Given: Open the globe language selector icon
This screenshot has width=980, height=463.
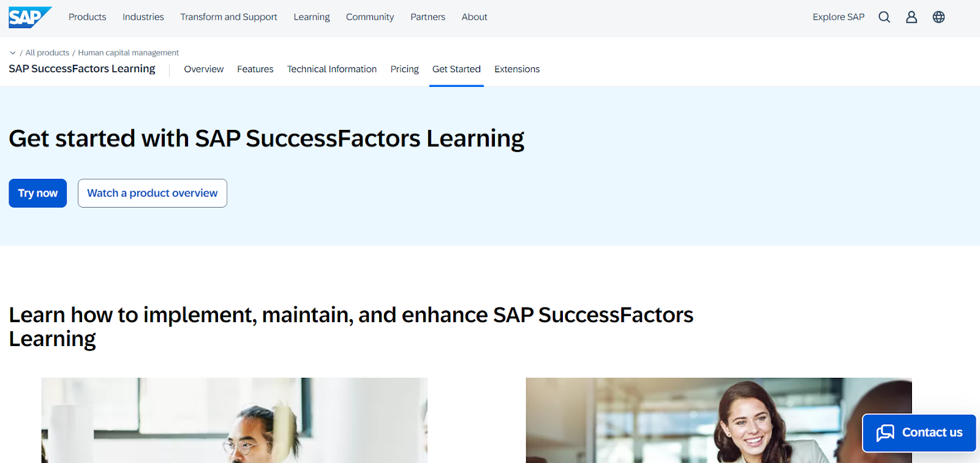Looking at the screenshot, I should [x=939, y=17].
